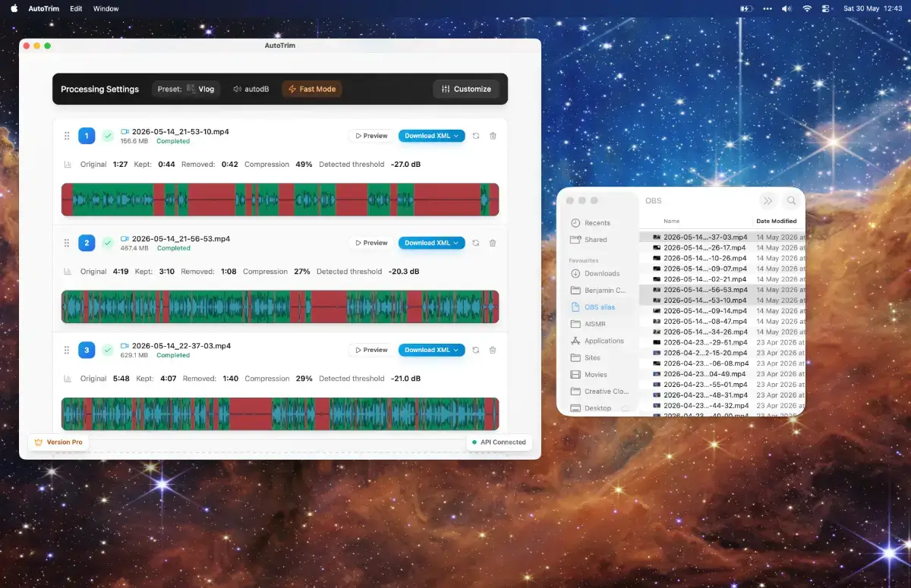This screenshot has width=911, height=588.
Task: Preview the file 2026-05-14_21-56-53.mp4
Action: click(372, 243)
